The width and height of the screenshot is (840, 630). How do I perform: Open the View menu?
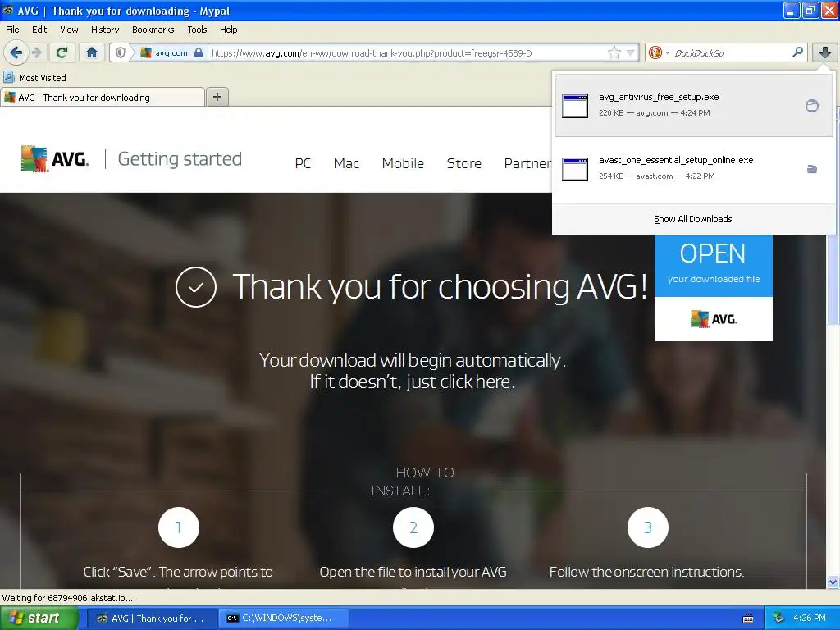pos(69,30)
